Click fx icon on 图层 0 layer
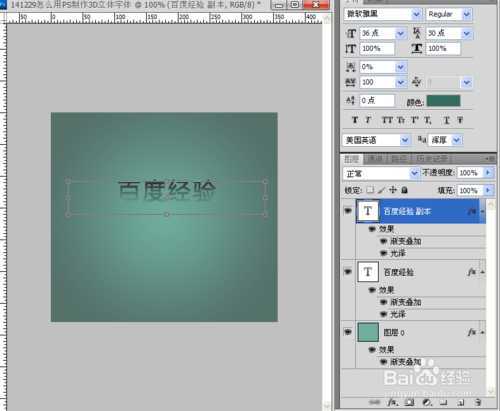This screenshot has width=500, height=411. tap(472, 332)
